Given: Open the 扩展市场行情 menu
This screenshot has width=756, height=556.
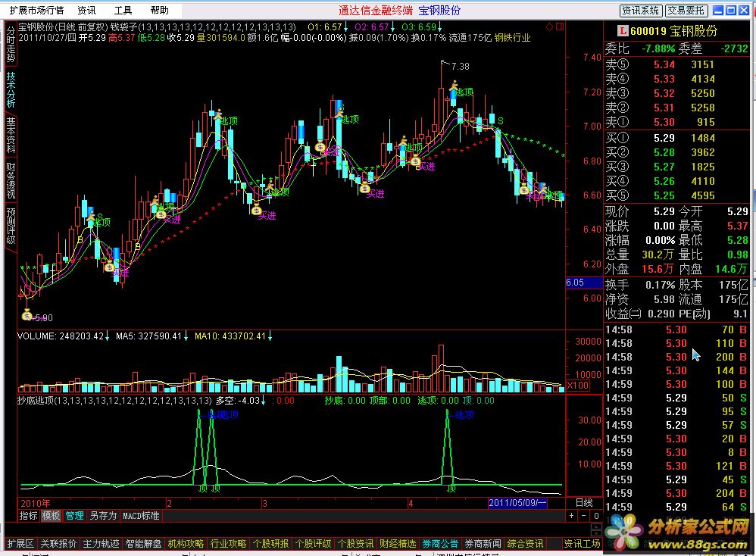Looking at the screenshot, I should pos(36,10).
